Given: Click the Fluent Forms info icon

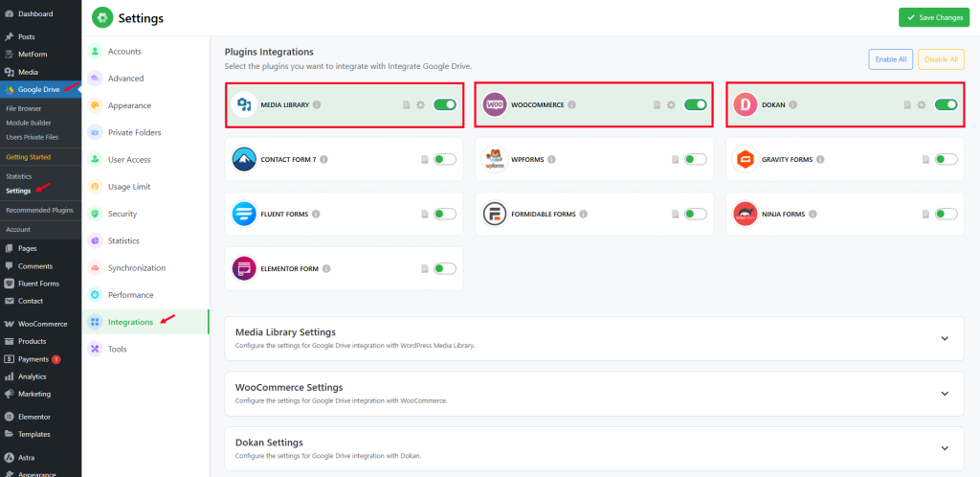Looking at the screenshot, I should point(316,214).
